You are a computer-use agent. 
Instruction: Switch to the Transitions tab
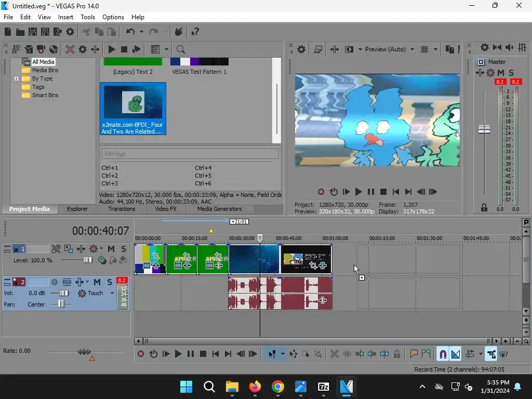(122, 209)
